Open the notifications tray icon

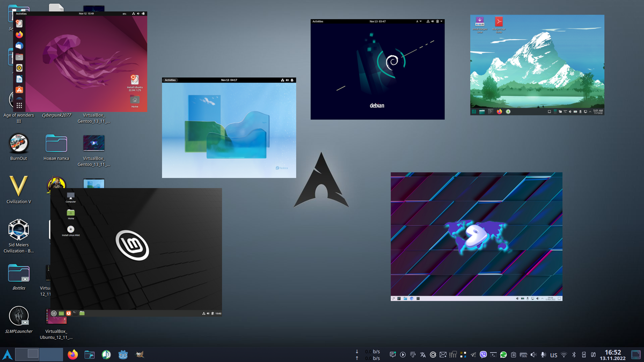point(393,354)
